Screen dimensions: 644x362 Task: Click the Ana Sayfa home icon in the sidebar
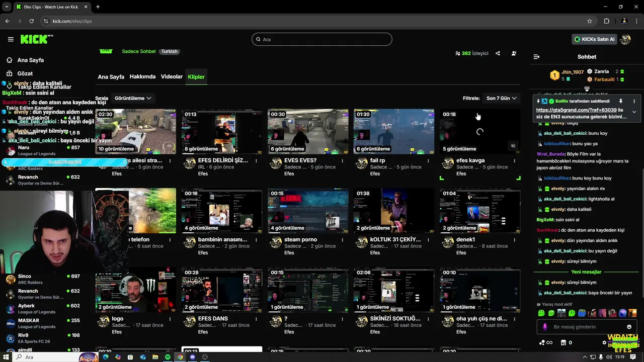[9, 60]
